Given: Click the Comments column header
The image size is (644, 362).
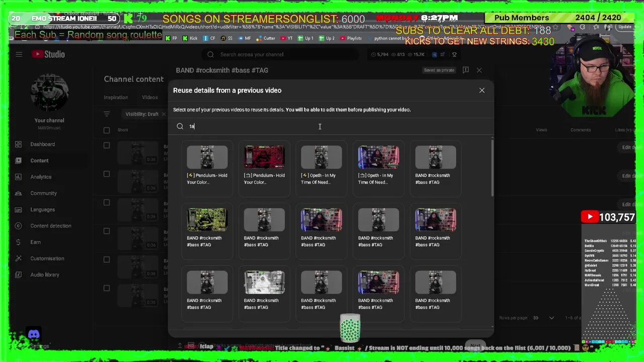Looking at the screenshot, I should pyautogui.click(x=581, y=130).
